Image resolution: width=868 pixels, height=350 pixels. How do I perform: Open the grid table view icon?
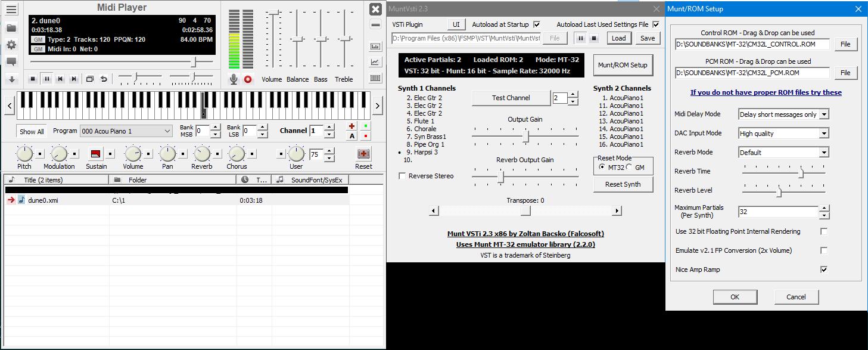[375, 78]
